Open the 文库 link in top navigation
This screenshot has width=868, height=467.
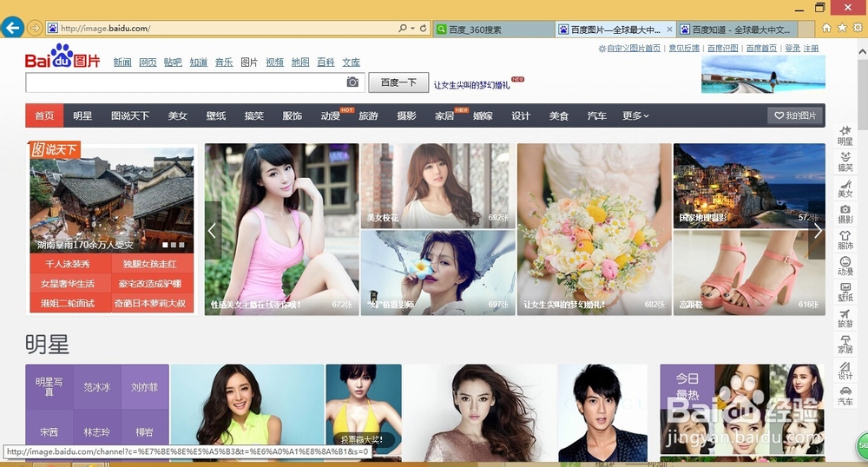click(x=351, y=62)
